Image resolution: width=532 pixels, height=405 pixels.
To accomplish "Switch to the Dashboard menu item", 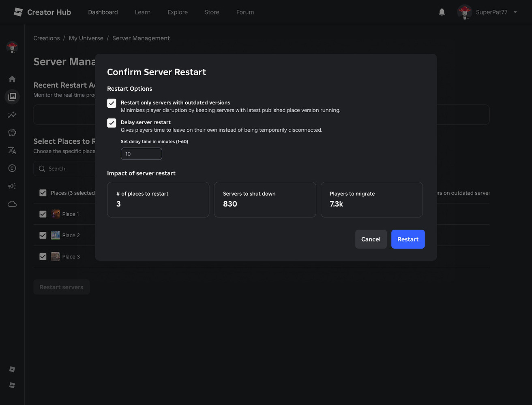I will (103, 12).
